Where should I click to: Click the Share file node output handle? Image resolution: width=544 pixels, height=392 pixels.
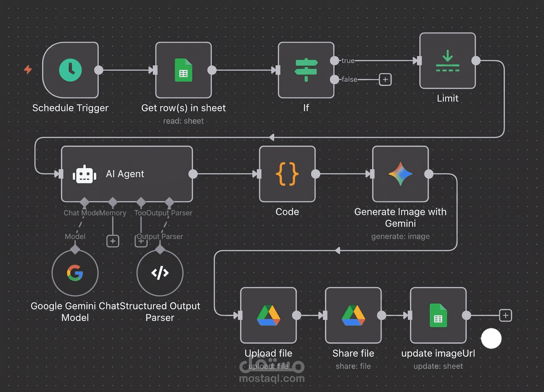coord(382,315)
